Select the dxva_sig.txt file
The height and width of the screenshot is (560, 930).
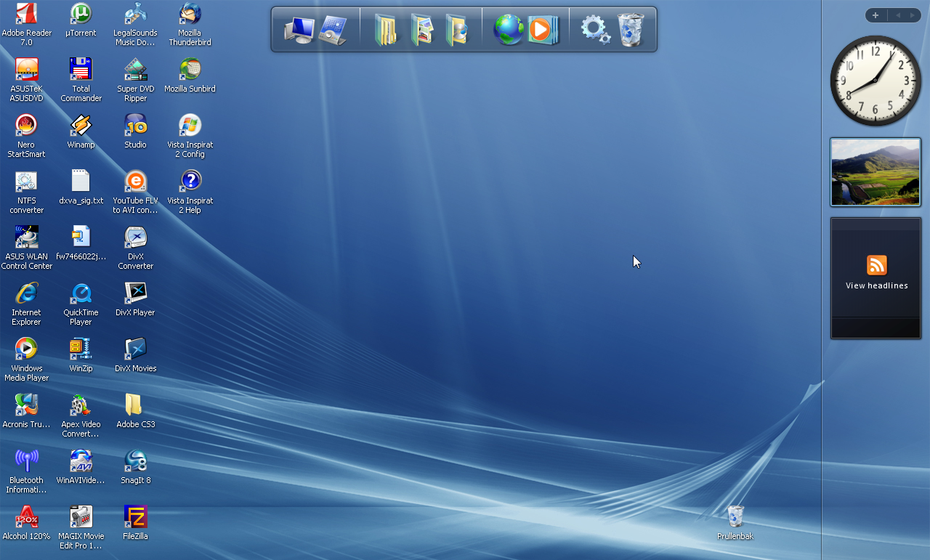[x=81, y=182]
